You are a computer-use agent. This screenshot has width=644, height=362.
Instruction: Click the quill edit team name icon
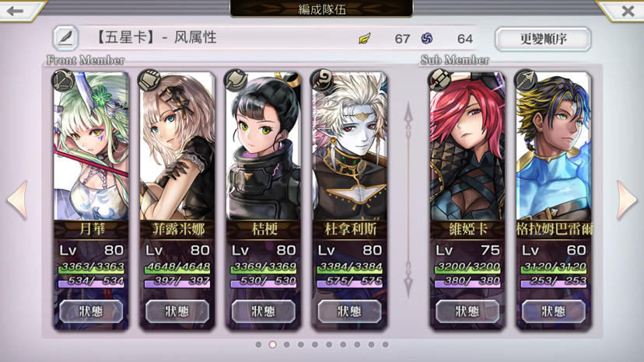point(65,38)
